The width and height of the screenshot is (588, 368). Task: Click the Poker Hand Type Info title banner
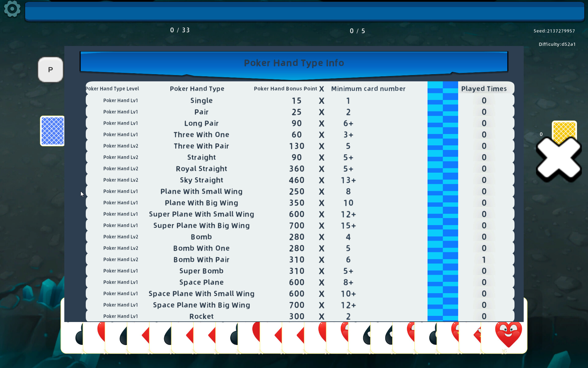point(293,62)
